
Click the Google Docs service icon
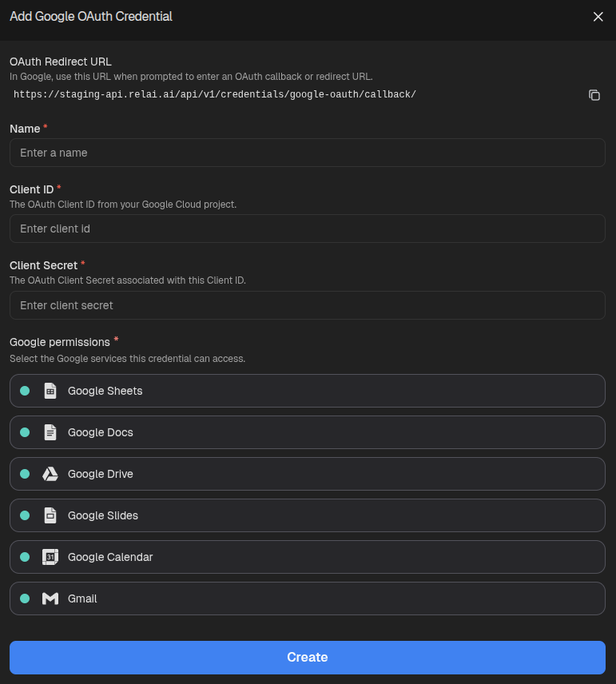50,432
